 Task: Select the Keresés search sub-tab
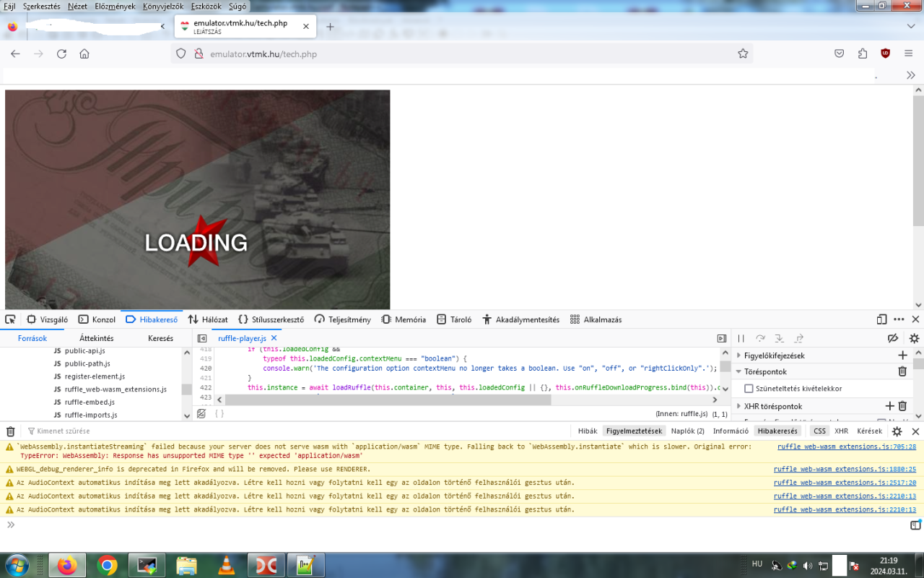[160, 338]
